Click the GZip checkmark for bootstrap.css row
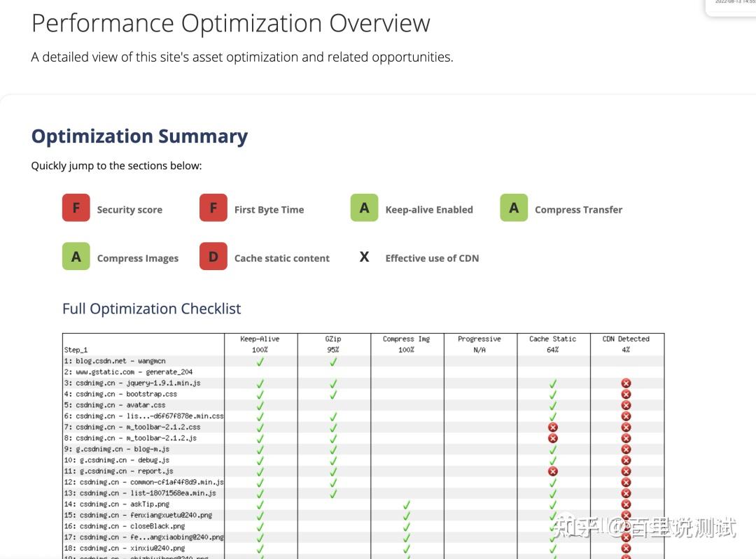Screen dimensions: 756x559 (x=333, y=395)
